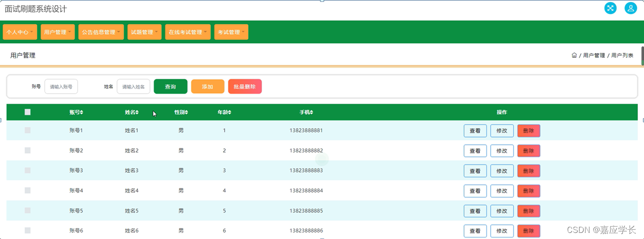The width and height of the screenshot is (644, 239).
Task: Click 修改 for row 账号1
Action: 502,131
